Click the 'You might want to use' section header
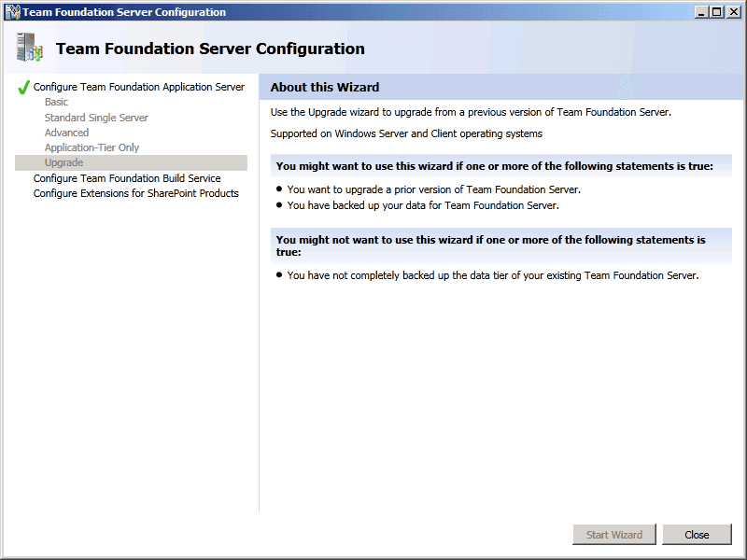The height and width of the screenshot is (560, 747). tap(495, 166)
